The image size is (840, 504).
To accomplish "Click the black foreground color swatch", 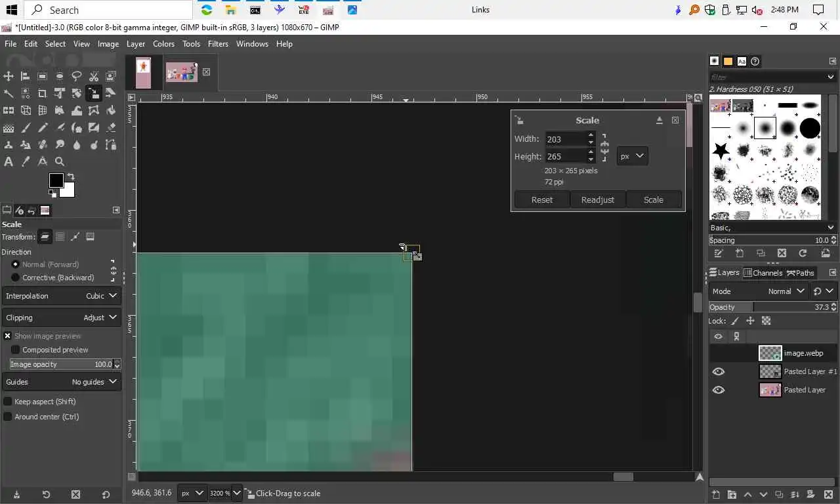I will [56, 180].
